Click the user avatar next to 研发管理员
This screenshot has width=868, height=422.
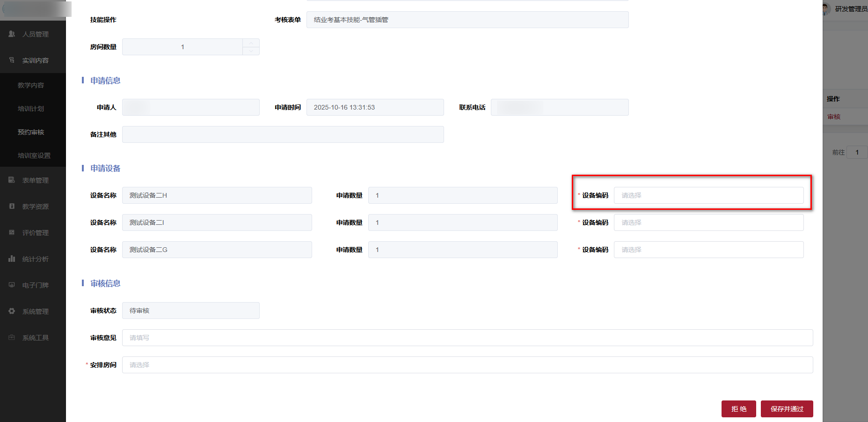(826, 9)
